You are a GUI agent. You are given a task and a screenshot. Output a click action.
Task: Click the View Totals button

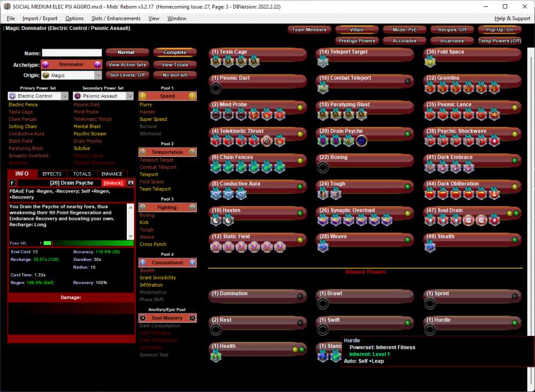[174, 65]
